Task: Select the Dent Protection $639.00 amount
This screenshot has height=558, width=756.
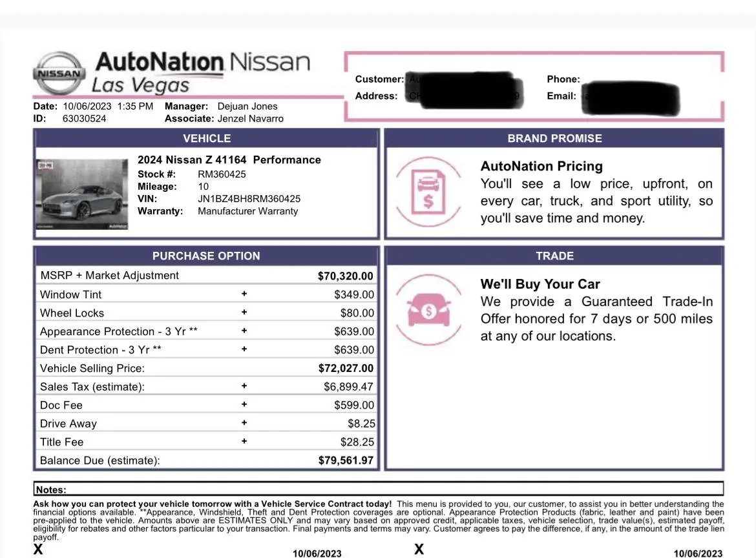Action: pyautogui.click(x=354, y=350)
